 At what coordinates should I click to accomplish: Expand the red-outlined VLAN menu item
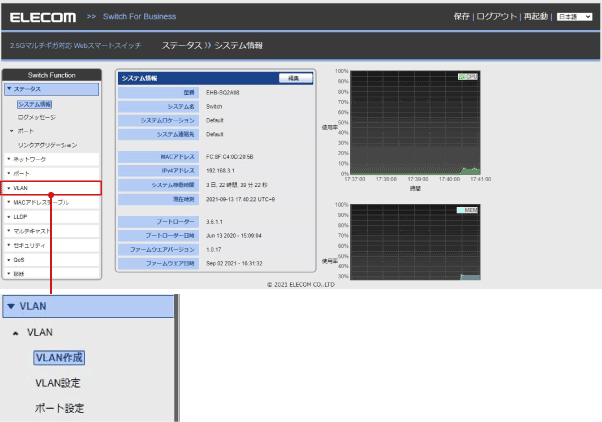[x=51, y=187]
